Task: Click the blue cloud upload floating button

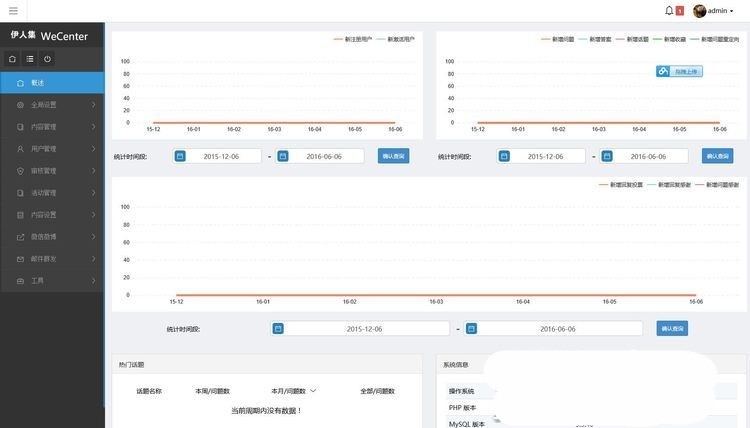Action: click(x=679, y=71)
